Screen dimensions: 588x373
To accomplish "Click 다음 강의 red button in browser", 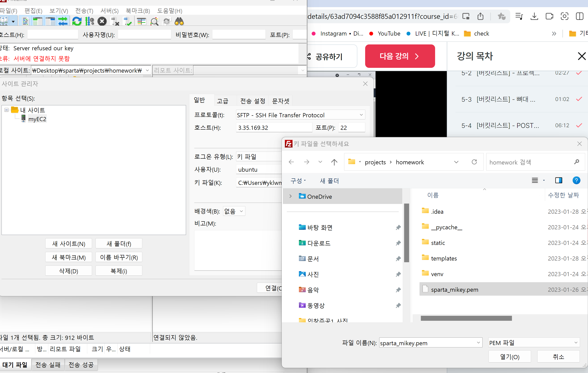I will point(400,56).
